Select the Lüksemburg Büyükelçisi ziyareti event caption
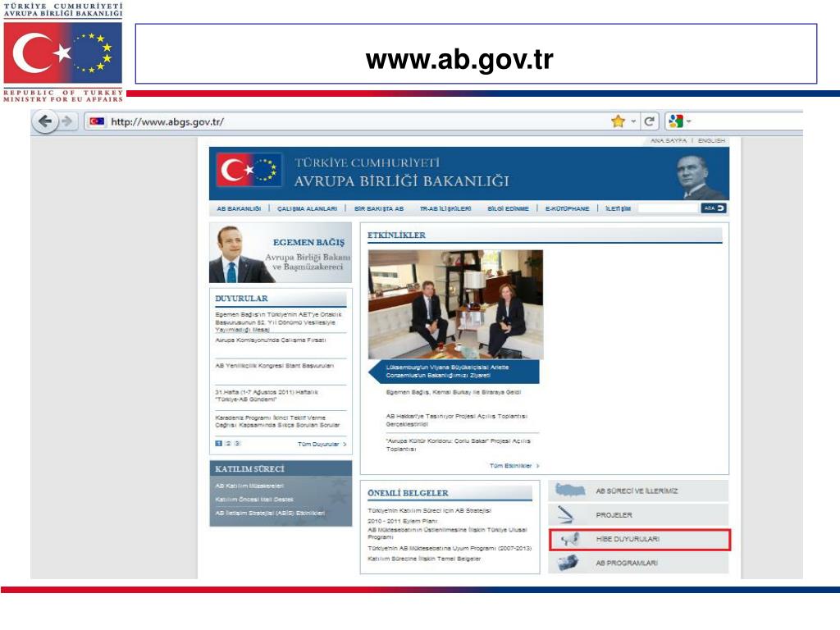Viewport: 840px width, 630px height. (x=454, y=372)
